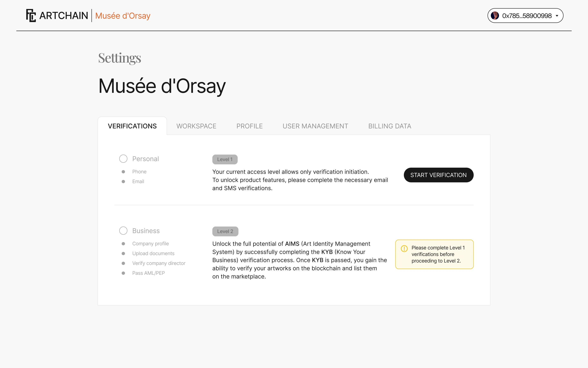Click the Verify company director step bullet
The image size is (588, 368).
pyautogui.click(x=123, y=263)
